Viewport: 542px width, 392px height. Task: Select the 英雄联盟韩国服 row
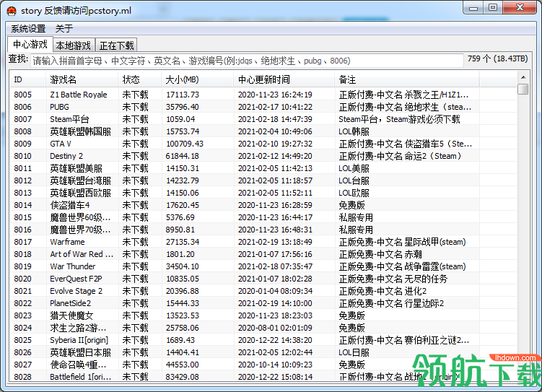tap(263, 131)
